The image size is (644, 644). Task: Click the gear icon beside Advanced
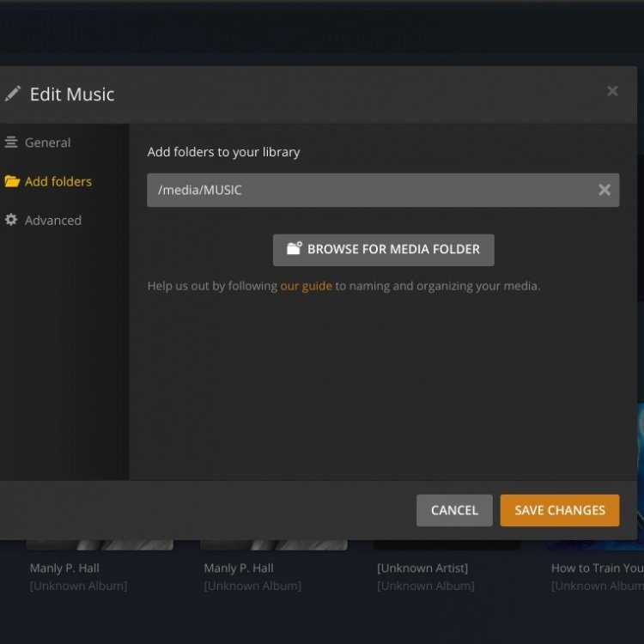[x=11, y=220]
